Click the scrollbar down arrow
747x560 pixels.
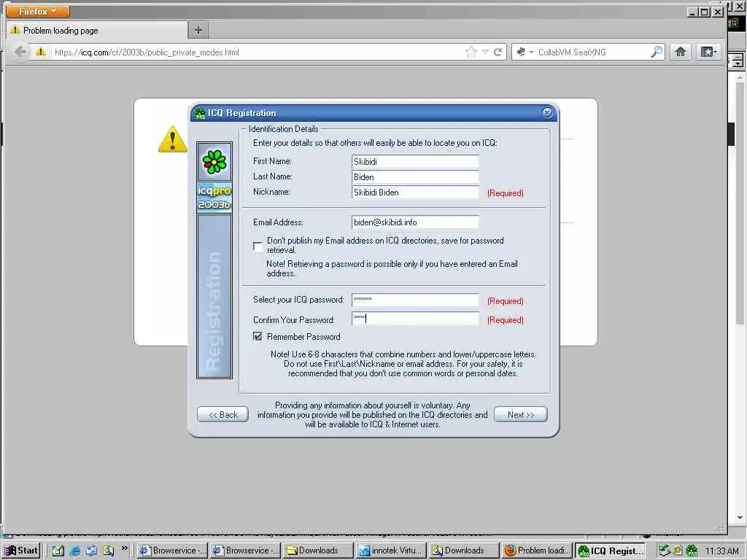click(x=740, y=518)
